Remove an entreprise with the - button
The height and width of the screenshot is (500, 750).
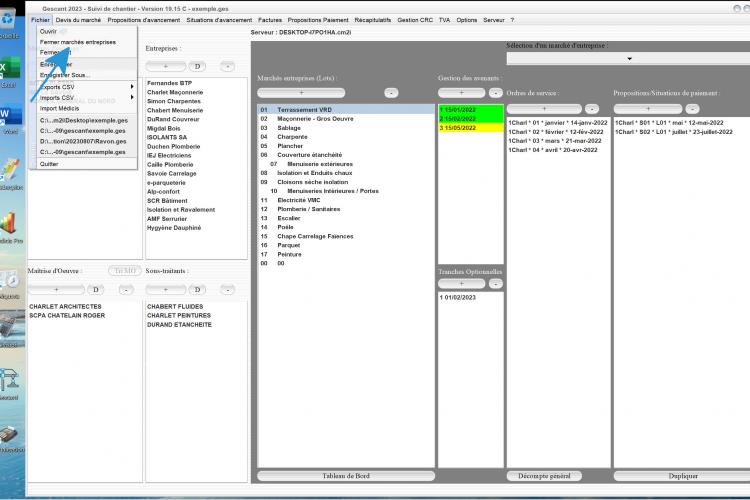click(x=228, y=67)
